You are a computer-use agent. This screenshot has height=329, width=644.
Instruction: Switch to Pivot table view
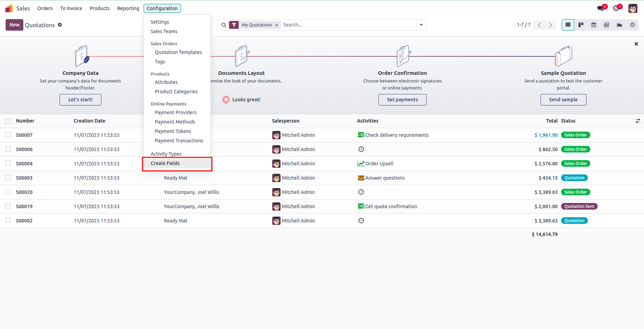coord(607,25)
